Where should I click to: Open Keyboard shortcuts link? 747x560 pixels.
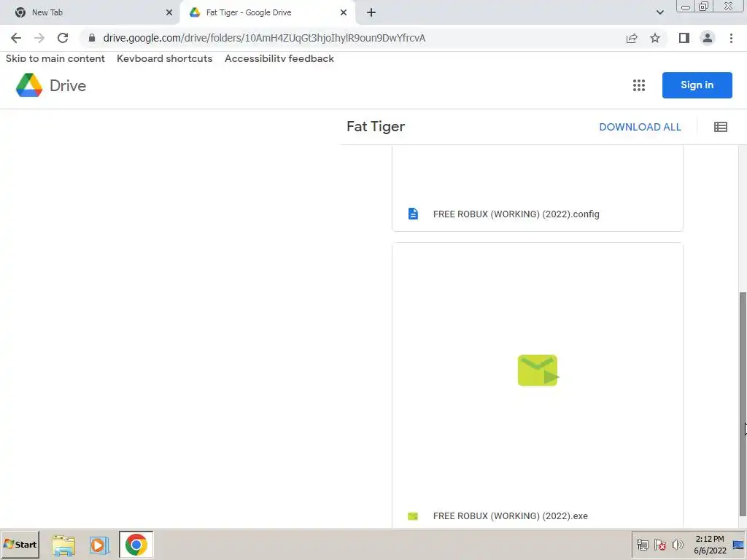(164, 58)
